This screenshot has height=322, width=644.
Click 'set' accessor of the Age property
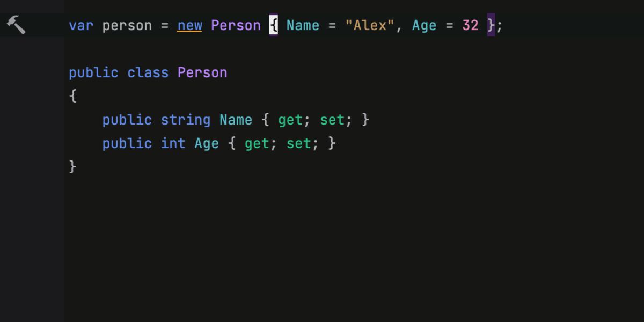298,143
